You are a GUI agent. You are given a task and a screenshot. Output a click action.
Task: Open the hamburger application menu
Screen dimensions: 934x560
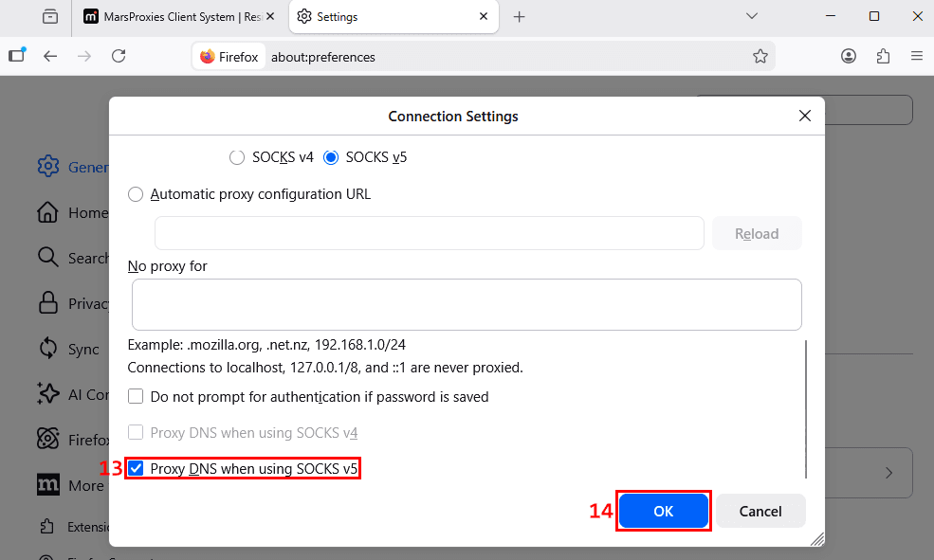point(917,56)
